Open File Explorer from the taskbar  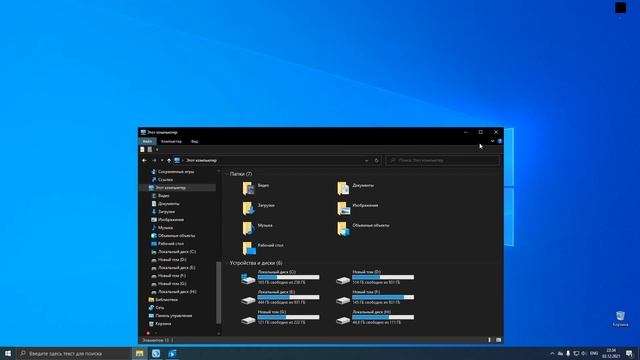140,353
